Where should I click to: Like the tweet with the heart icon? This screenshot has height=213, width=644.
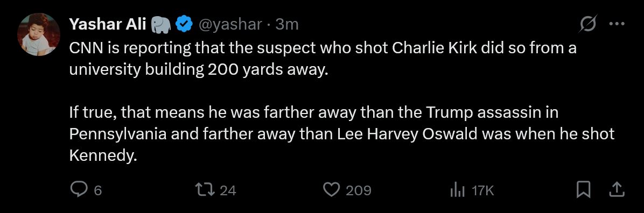pyautogui.click(x=332, y=190)
